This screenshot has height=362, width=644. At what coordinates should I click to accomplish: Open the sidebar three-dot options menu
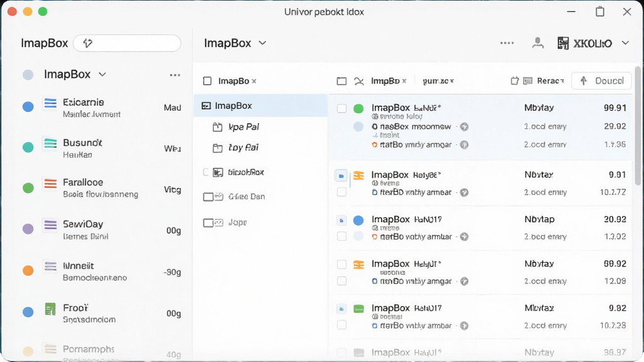tap(175, 75)
